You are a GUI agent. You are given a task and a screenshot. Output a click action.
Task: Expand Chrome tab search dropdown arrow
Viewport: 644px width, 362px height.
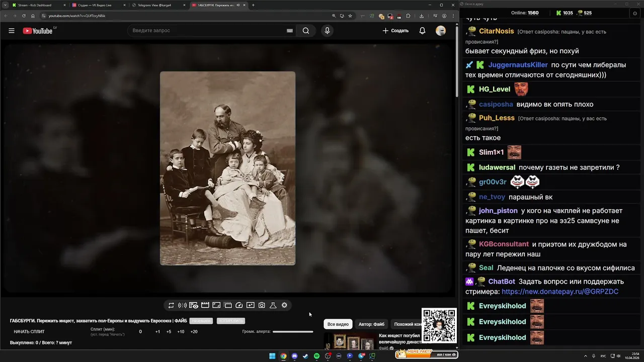tap(6, 5)
